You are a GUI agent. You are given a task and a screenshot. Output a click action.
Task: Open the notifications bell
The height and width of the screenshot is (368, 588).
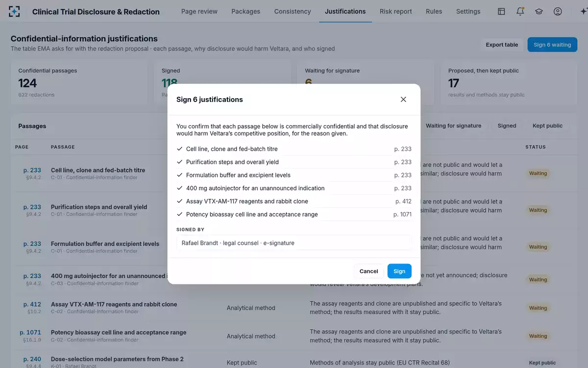click(x=520, y=11)
